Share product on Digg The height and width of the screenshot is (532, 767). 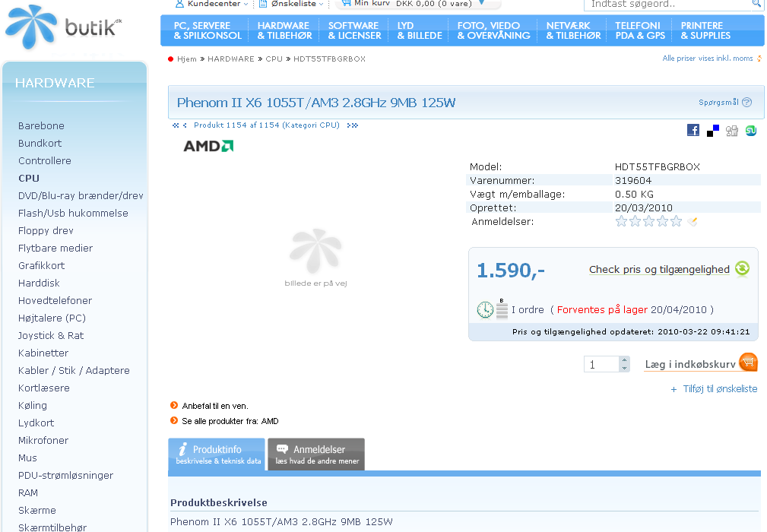pos(732,131)
